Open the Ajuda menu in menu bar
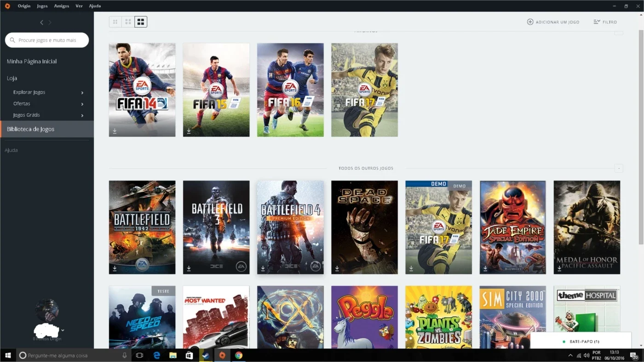The height and width of the screenshot is (362, 644). point(95,6)
